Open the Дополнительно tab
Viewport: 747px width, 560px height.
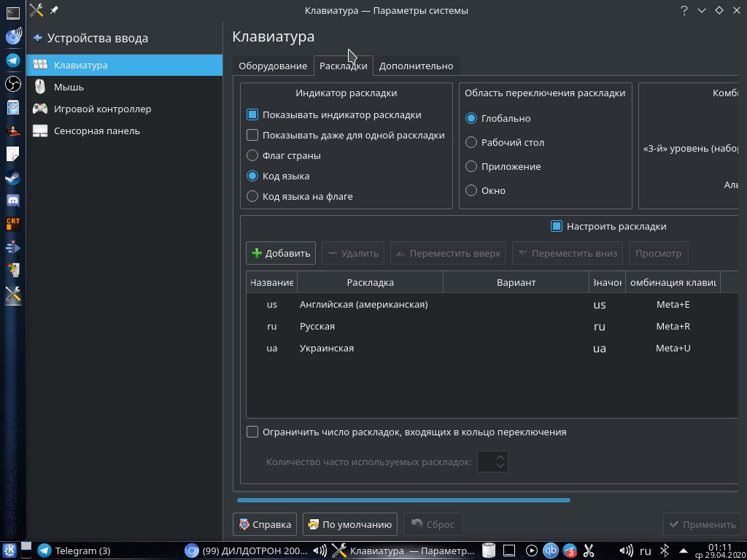416,66
